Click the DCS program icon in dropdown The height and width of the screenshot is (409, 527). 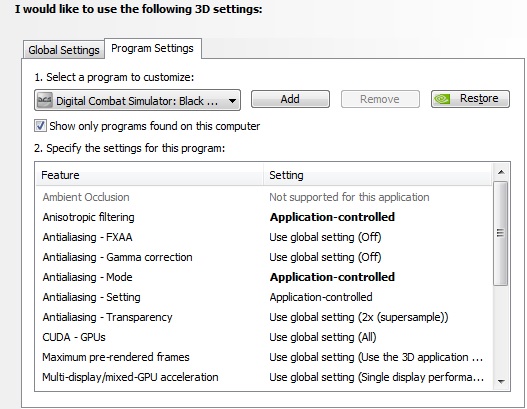45,100
